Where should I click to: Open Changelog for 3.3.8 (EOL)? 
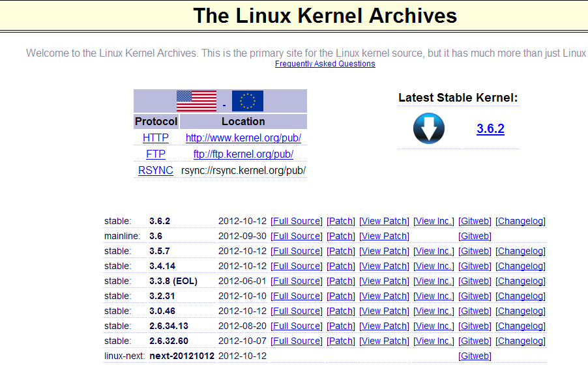click(520, 281)
